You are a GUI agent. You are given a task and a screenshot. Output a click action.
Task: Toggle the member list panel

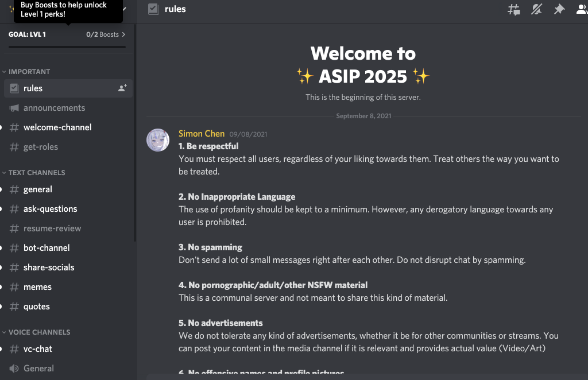tap(581, 9)
